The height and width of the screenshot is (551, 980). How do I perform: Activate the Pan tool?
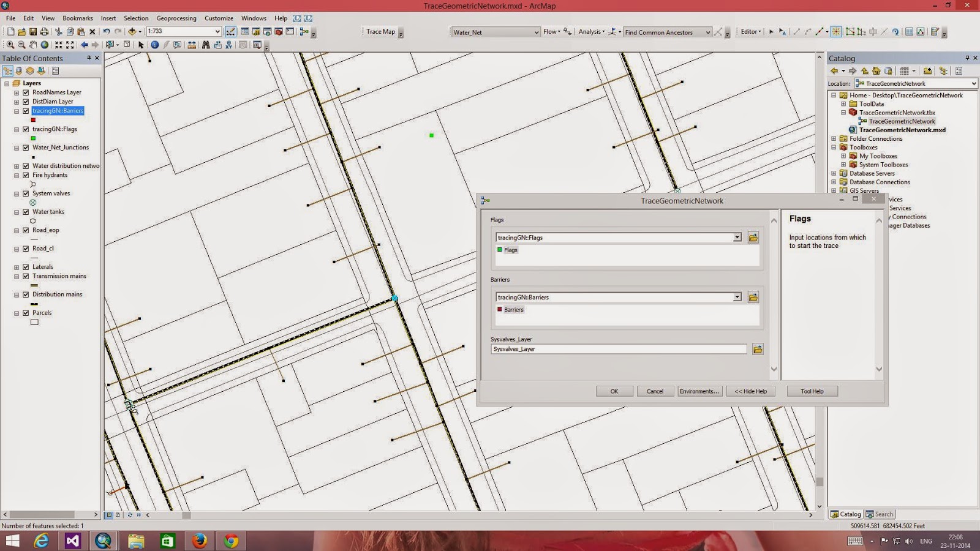pos(34,45)
